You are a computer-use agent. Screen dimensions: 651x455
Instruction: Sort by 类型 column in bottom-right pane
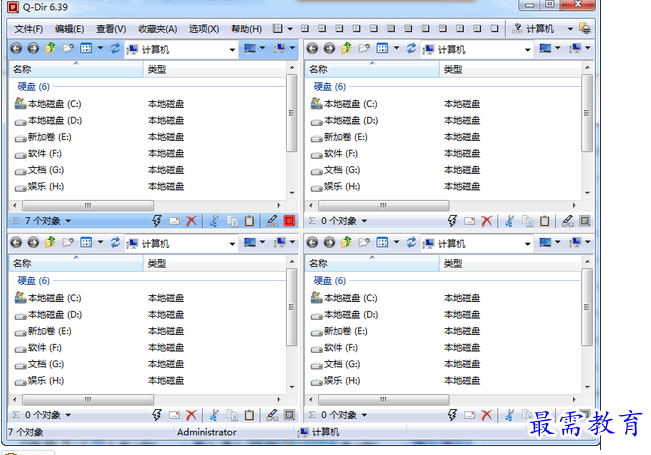(510, 263)
